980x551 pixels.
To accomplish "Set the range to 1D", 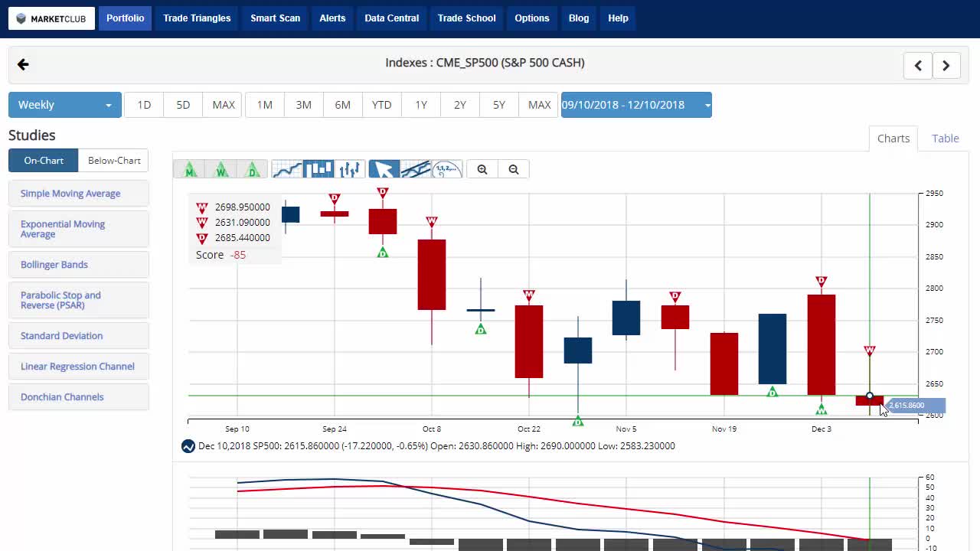I will pyautogui.click(x=144, y=105).
